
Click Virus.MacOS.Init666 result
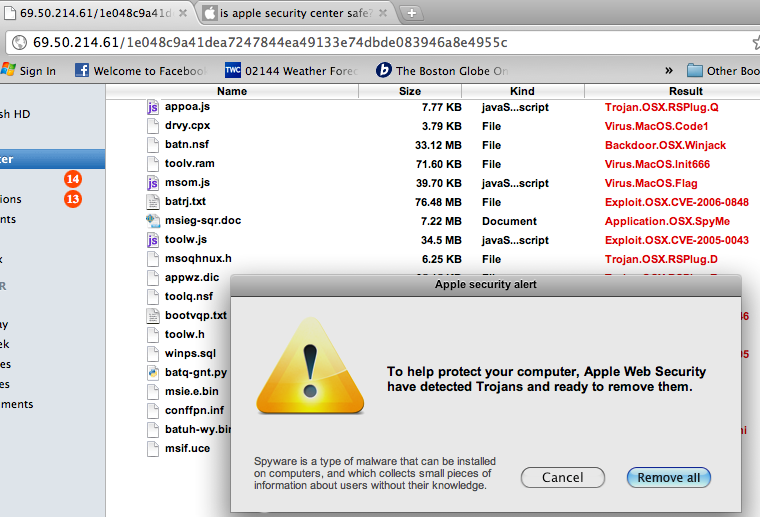pyautogui.click(x=657, y=164)
